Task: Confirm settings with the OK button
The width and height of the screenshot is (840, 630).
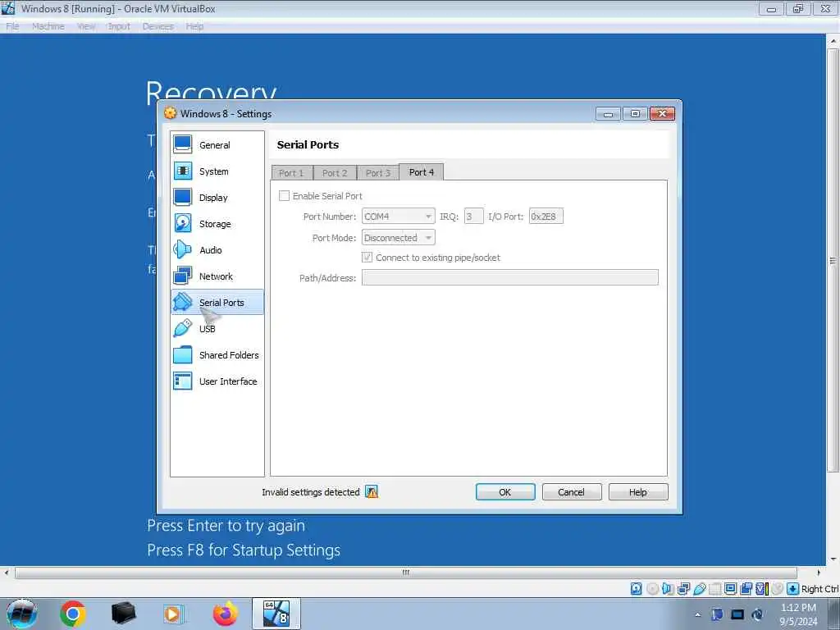Action: (x=505, y=492)
